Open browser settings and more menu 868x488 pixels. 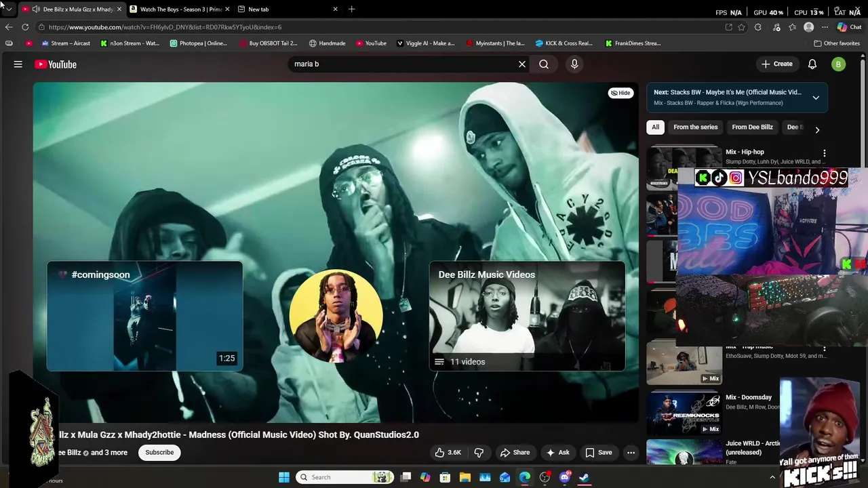click(825, 27)
